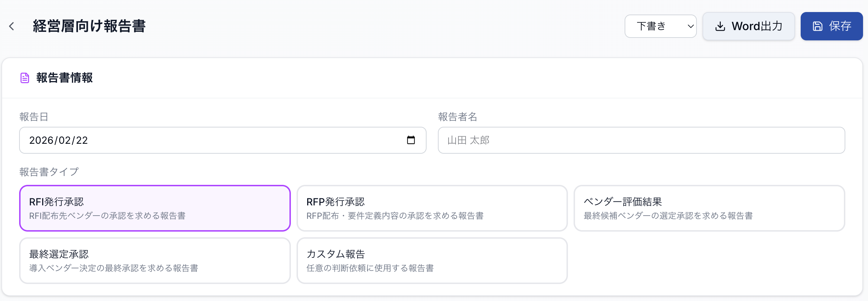Open the calendar picker icon in 報告日
The image size is (868, 301).
[411, 140]
